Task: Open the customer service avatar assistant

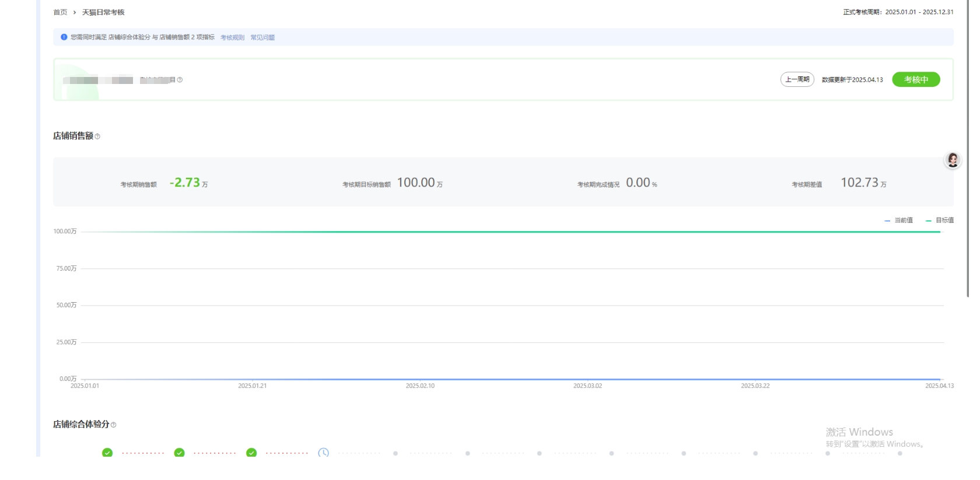Action: coord(952,160)
